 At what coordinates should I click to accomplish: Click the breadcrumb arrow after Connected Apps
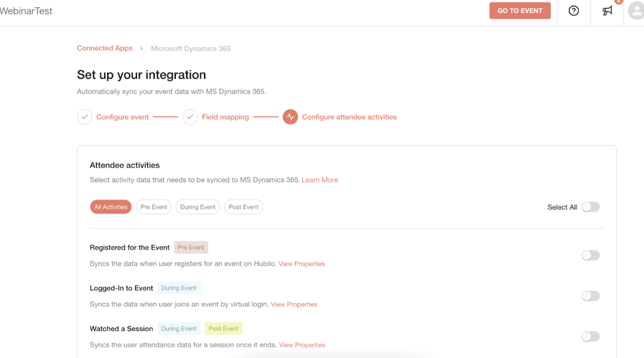[x=142, y=48]
